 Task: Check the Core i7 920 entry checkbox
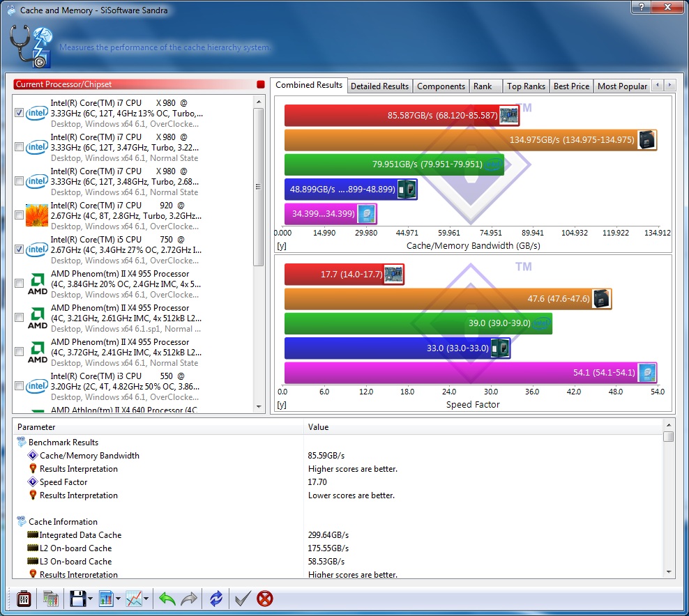click(x=19, y=215)
